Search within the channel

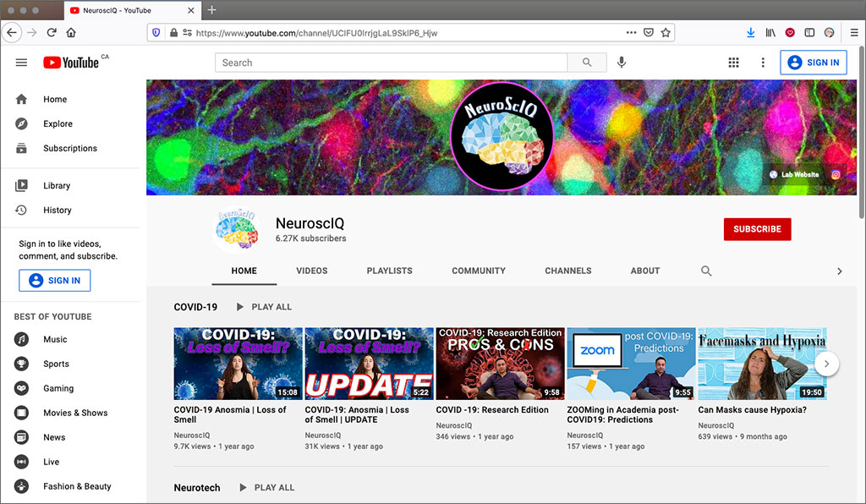706,271
